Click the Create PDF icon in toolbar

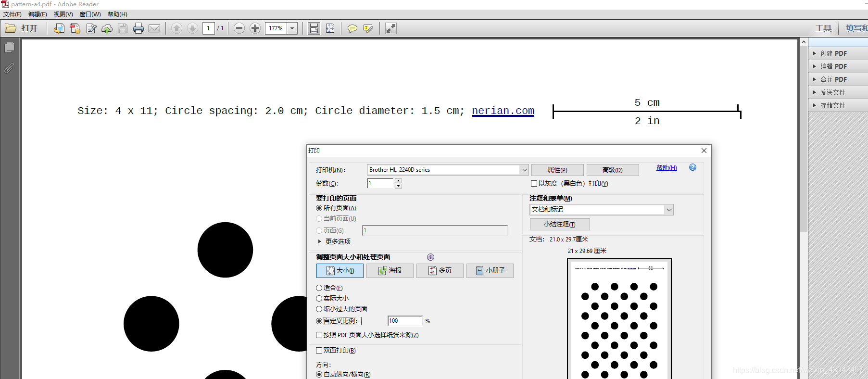pyautogui.click(x=75, y=28)
